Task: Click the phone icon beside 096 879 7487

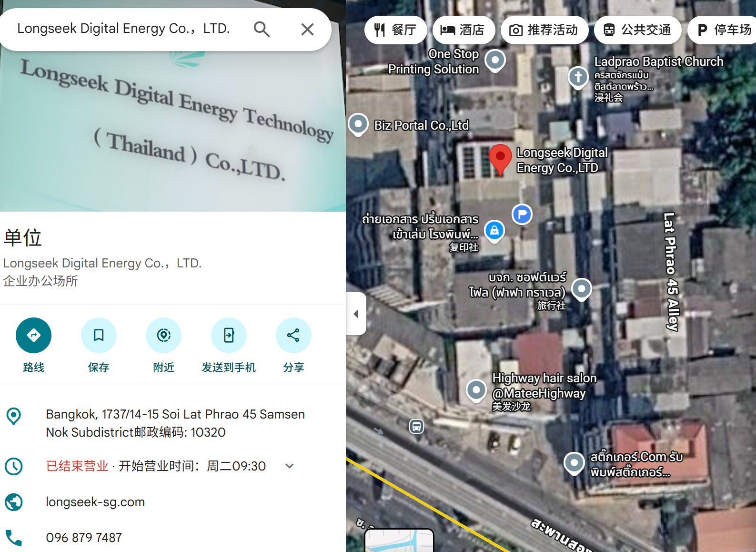Action: [x=13, y=538]
